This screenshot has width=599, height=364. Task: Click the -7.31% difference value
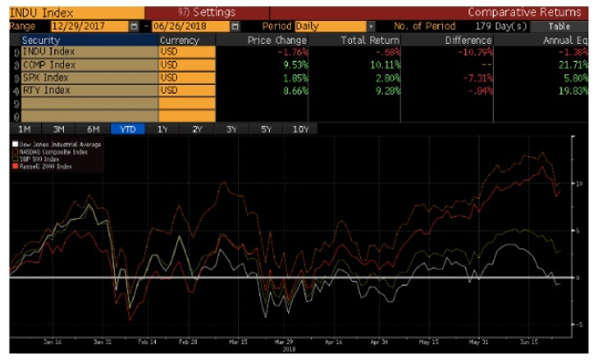coord(478,78)
